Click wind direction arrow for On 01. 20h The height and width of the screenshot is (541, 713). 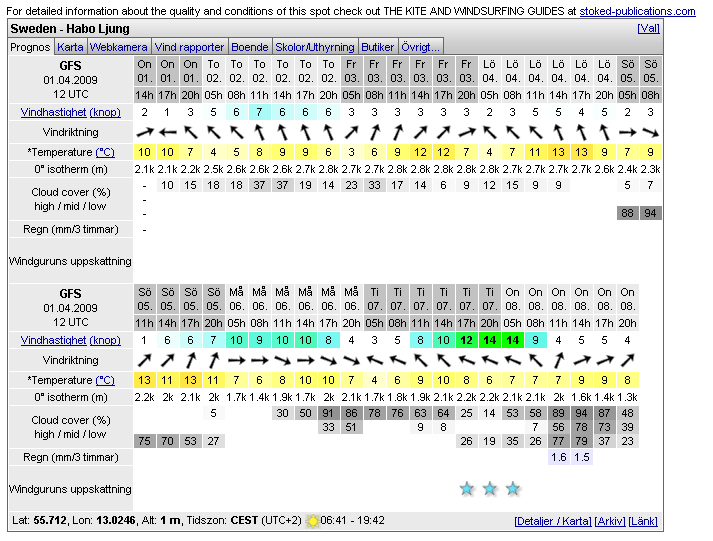(x=191, y=132)
